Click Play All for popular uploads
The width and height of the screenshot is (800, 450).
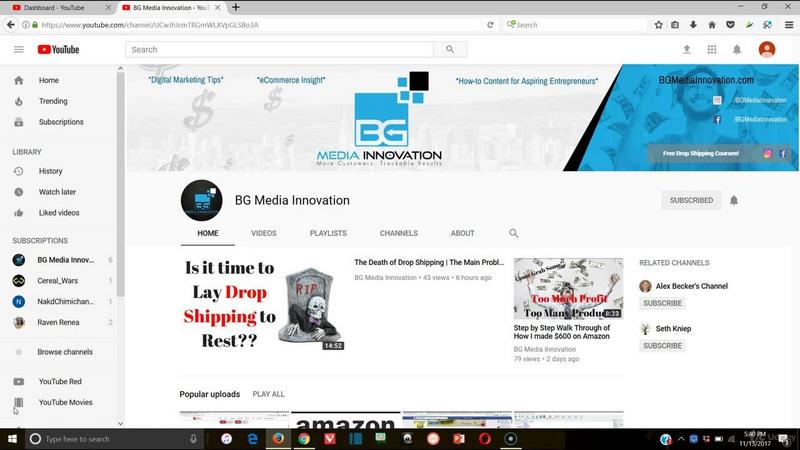click(x=268, y=394)
